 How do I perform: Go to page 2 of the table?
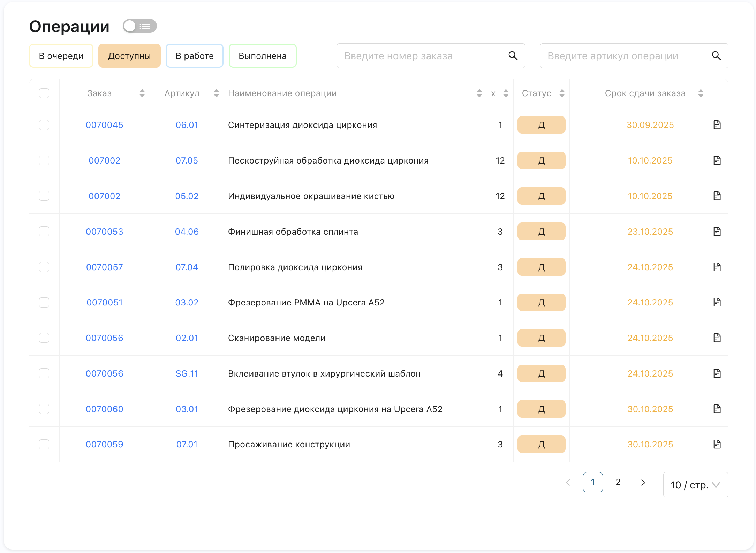pos(618,482)
